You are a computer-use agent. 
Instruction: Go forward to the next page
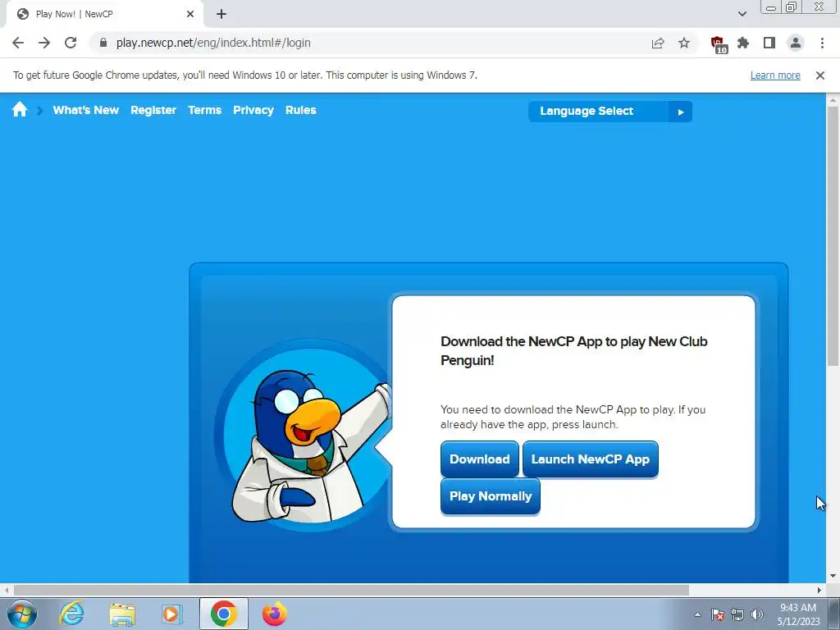pyautogui.click(x=44, y=43)
